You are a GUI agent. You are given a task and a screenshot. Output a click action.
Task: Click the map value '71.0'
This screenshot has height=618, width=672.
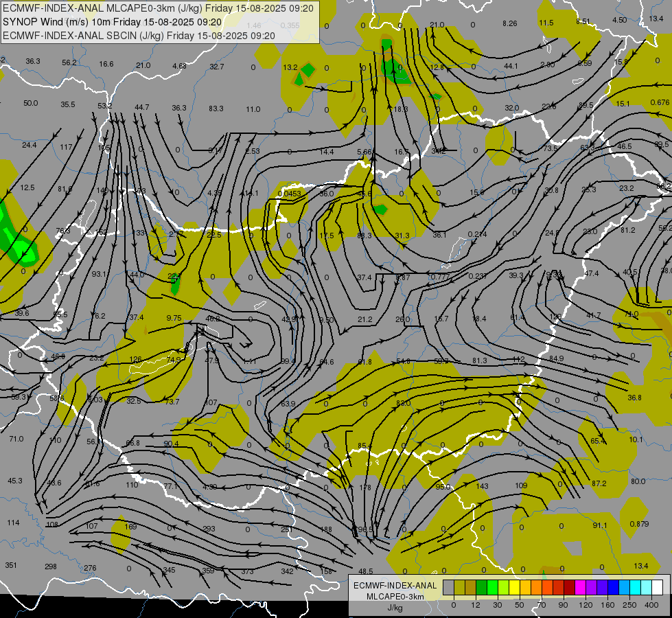click(x=16, y=439)
